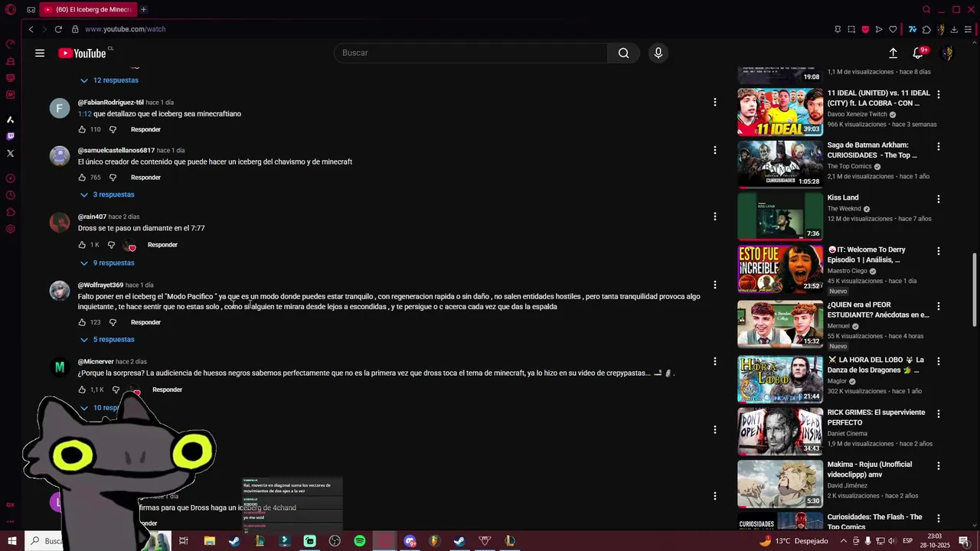The image size is (980, 551).
Task: Open the Easy Setup sliders icon
Action: tap(968, 29)
